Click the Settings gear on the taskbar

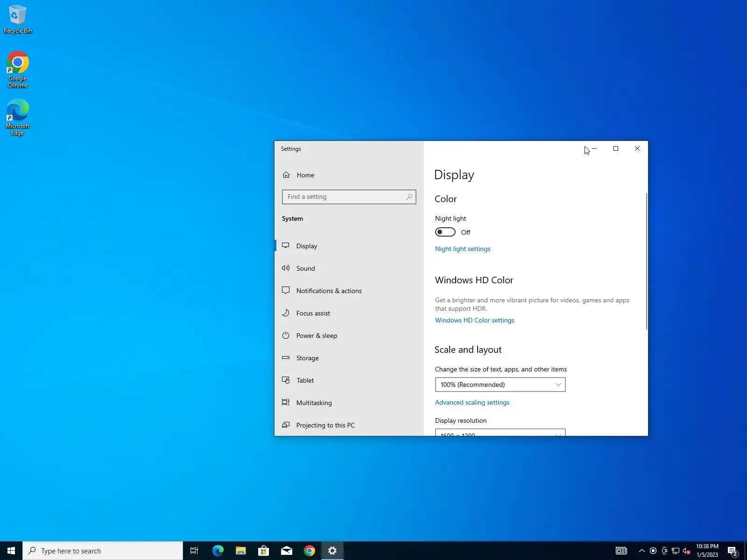tap(332, 551)
